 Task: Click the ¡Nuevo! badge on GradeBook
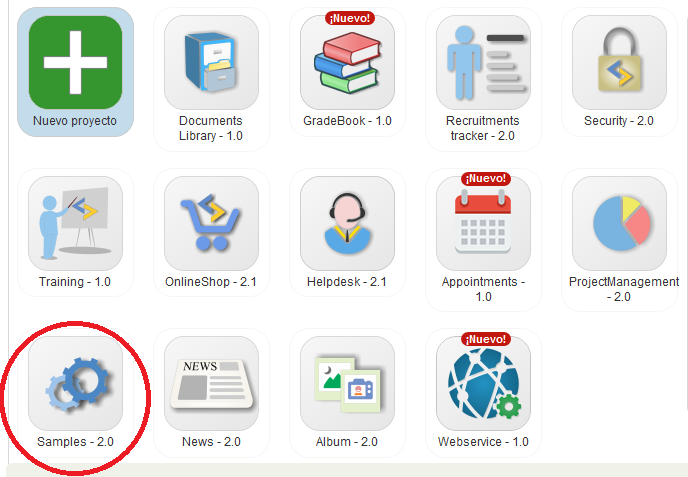tap(350, 18)
